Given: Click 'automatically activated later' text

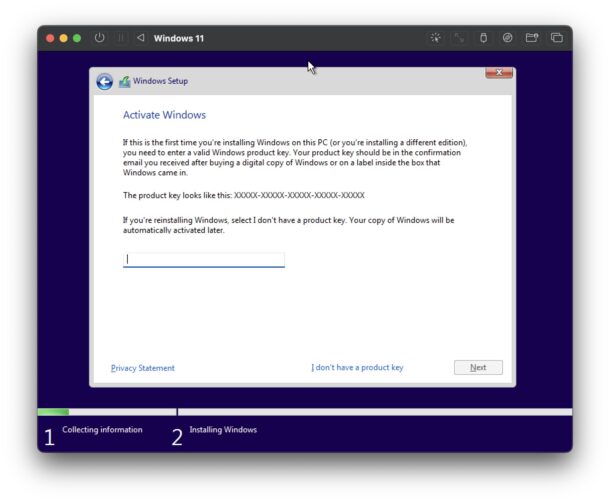Looking at the screenshot, I should pos(174,230).
